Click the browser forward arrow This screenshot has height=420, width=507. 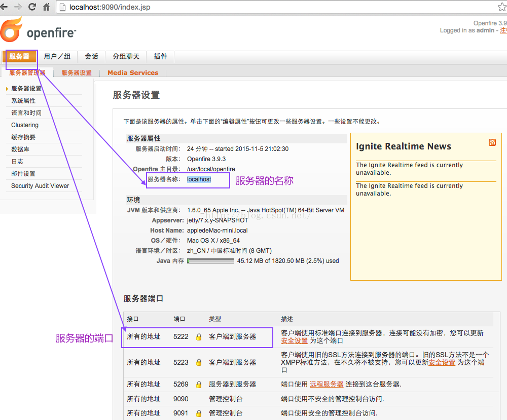[x=18, y=7]
